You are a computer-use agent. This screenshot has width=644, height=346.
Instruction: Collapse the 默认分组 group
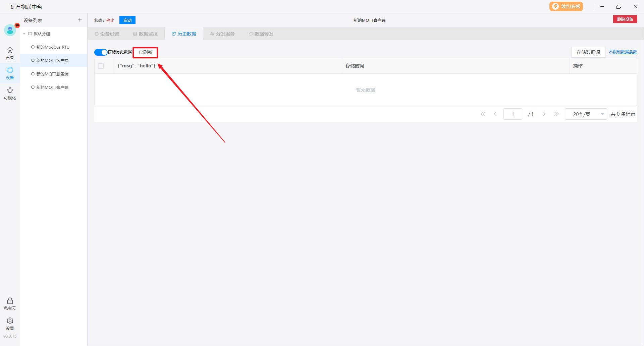click(24, 34)
